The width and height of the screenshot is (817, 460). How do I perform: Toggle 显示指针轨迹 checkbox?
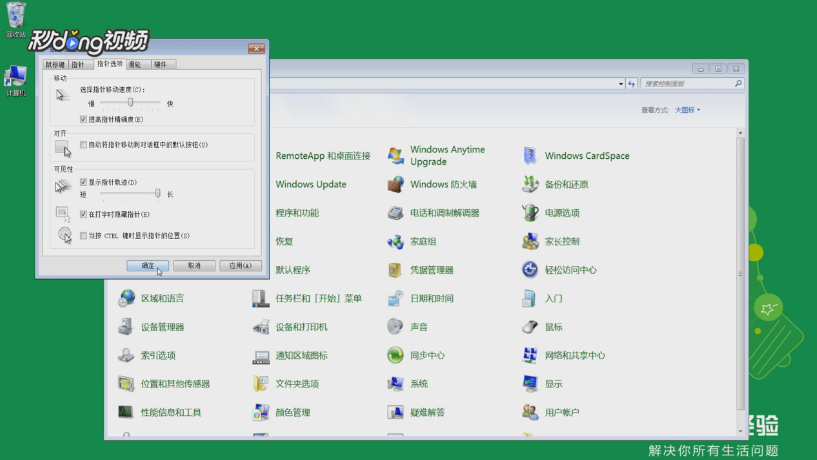(x=83, y=182)
